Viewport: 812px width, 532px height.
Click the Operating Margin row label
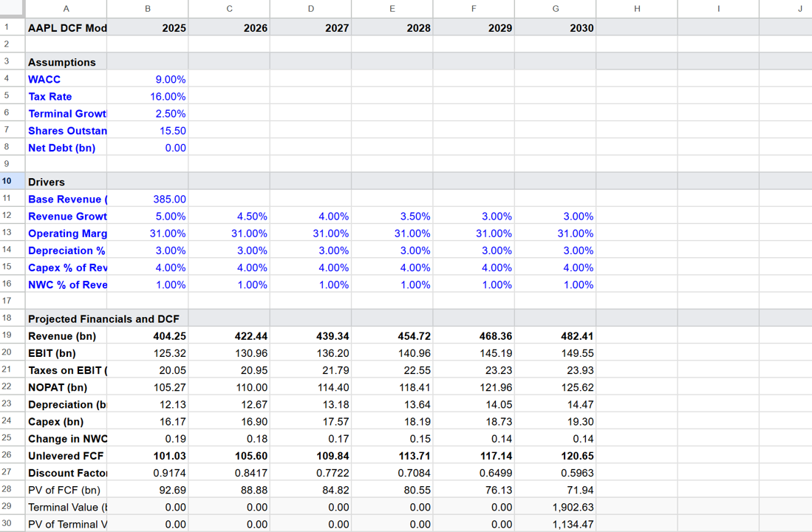click(66, 233)
